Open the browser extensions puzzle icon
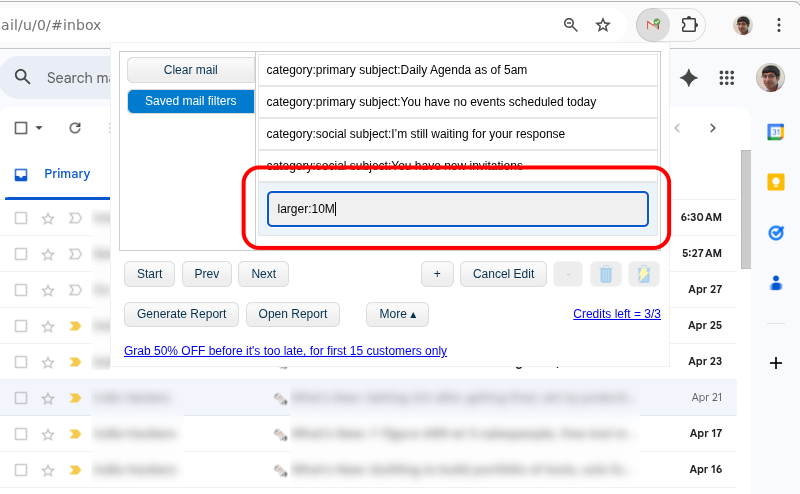 [689, 24]
